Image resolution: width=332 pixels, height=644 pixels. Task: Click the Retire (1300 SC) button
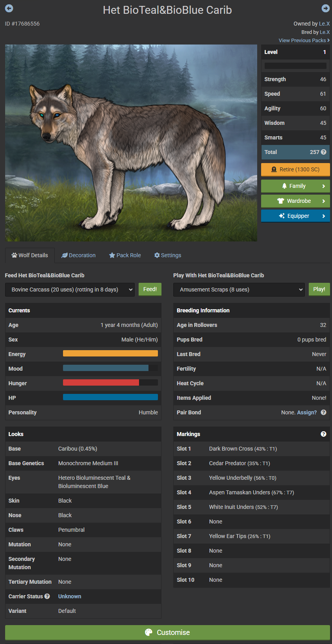pyautogui.click(x=295, y=169)
